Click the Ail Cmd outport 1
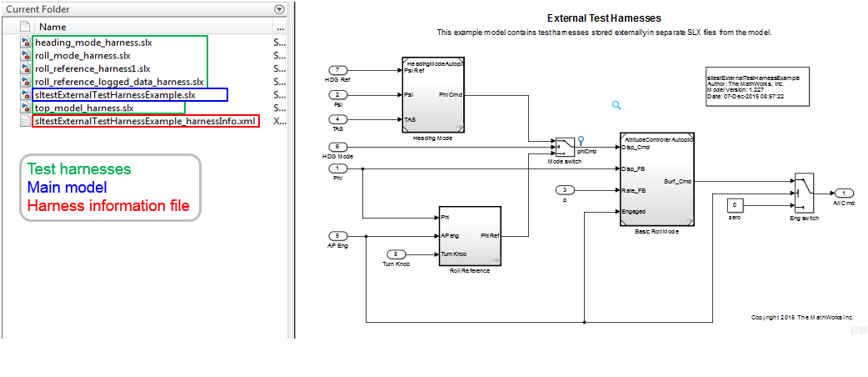This screenshot has height=377, width=868. click(844, 193)
